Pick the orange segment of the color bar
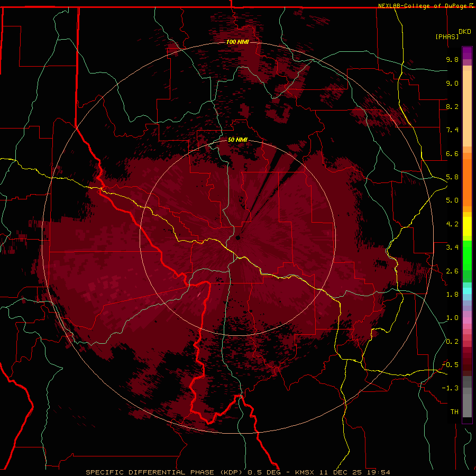This screenshot has height=476, width=476. [467, 182]
